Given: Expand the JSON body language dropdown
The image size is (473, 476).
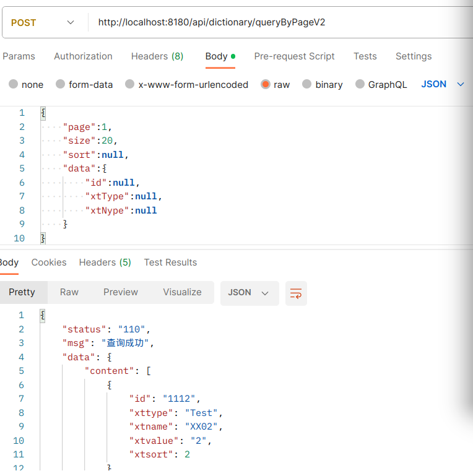Looking at the screenshot, I should pyautogui.click(x=442, y=84).
